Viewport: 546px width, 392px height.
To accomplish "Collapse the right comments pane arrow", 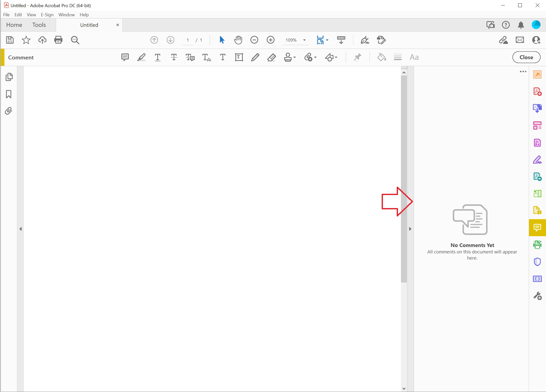I will [x=410, y=229].
